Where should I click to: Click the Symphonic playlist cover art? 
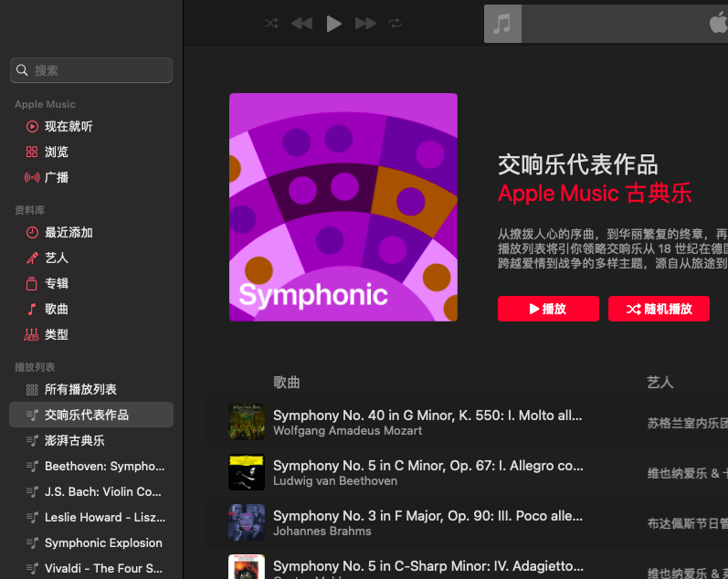coord(343,207)
